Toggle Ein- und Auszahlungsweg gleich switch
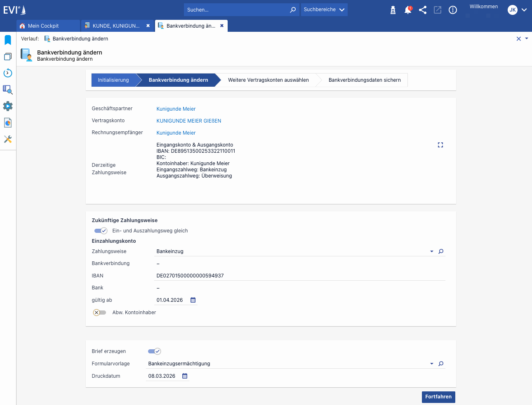 point(101,231)
